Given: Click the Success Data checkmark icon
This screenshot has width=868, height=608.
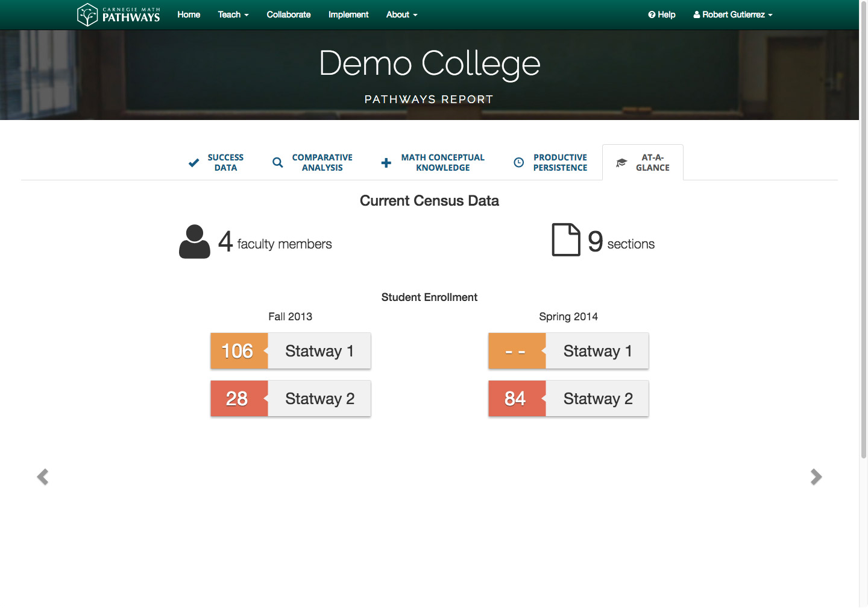Looking at the screenshot, I should tap(194, 163).
